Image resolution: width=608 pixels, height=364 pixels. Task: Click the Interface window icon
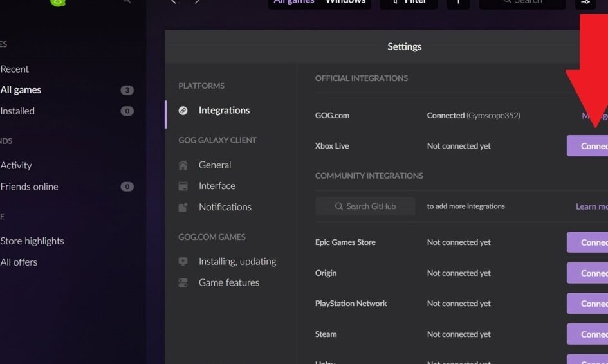(183, 186)
